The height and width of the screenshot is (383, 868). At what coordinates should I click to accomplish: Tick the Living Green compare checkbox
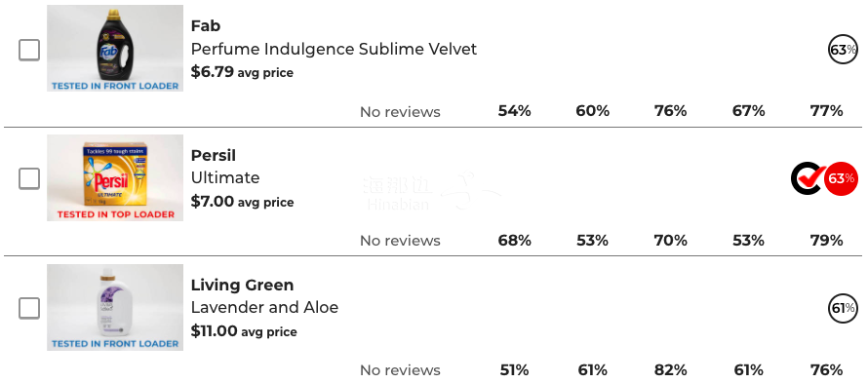click(x=29, y=308)
